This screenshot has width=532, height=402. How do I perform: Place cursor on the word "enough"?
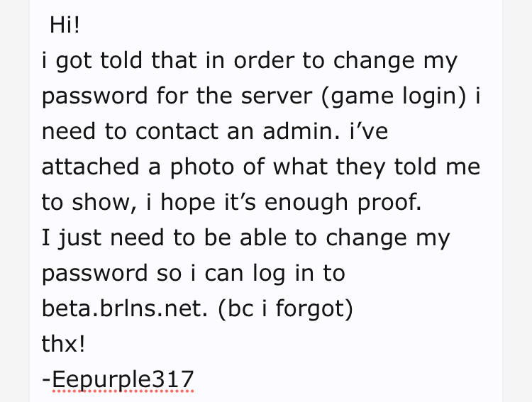tap(306, 203)
